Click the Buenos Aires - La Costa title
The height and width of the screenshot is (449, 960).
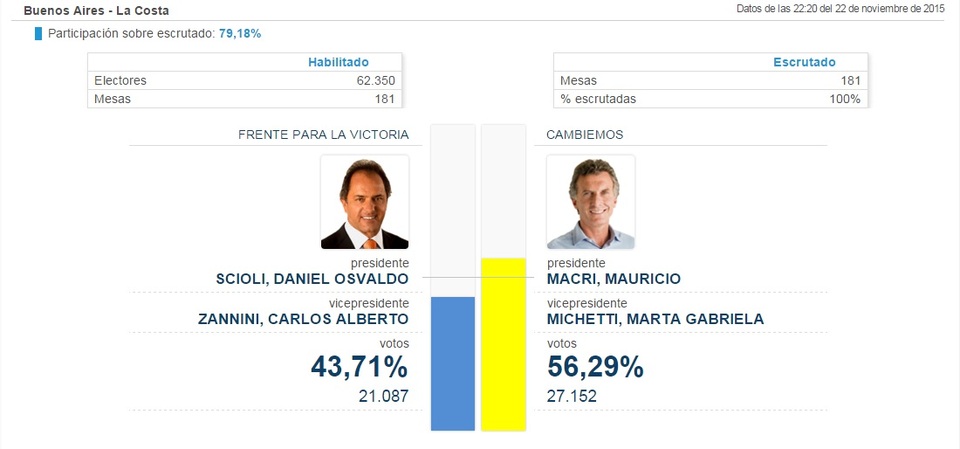pyautogui.click(x=97, y=10)
